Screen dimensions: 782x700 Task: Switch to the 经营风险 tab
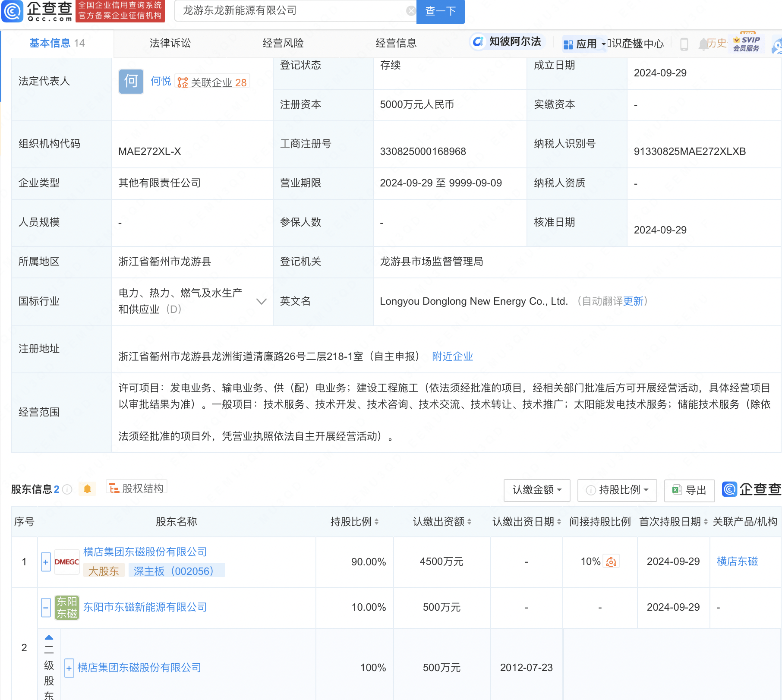point(283,43)
